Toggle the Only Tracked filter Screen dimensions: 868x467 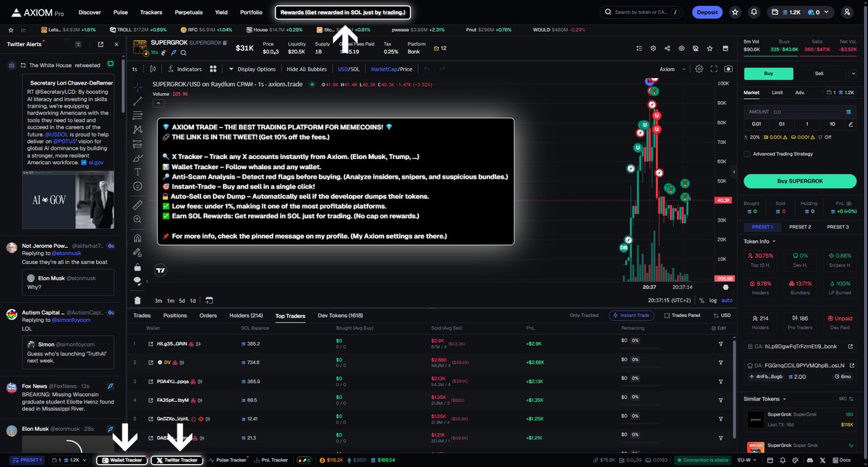[584, 315]
